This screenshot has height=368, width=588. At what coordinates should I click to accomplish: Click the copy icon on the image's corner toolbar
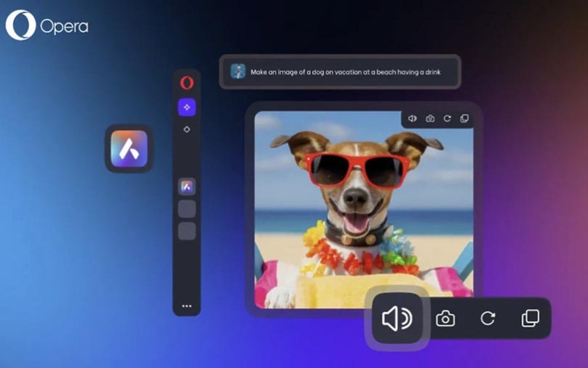[x=464, y=119]
